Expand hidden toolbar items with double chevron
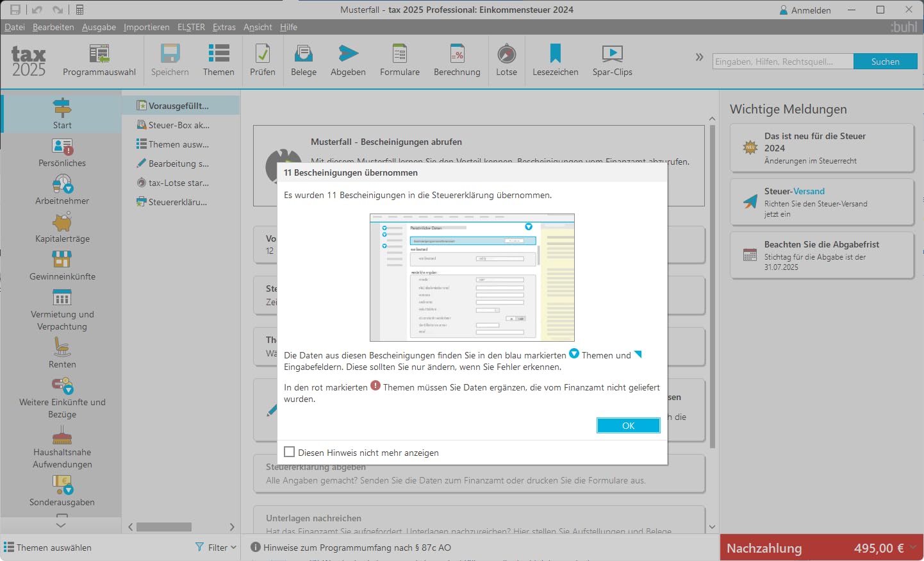 [699, 57]
